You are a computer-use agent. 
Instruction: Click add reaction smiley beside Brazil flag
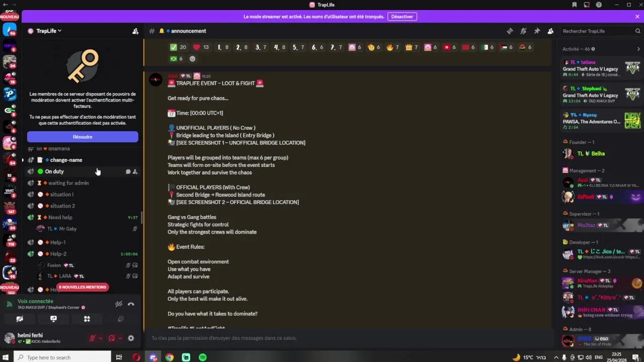pyautogui.click(x=192, y=59)
